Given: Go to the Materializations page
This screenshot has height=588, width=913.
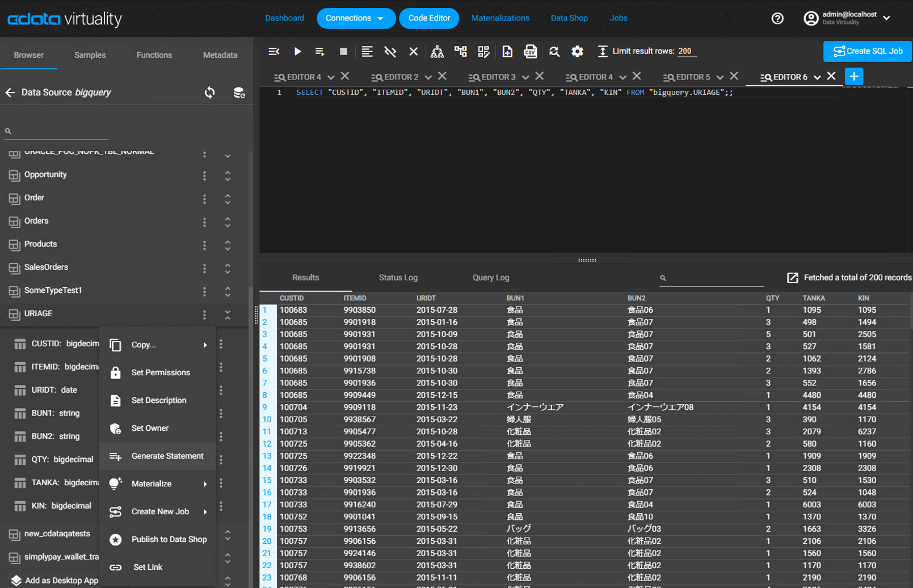Looking at the screenshot, I should coord(500,18).
